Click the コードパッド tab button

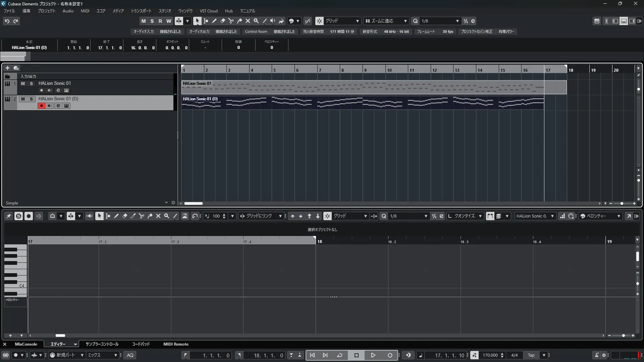pos(141,344)
